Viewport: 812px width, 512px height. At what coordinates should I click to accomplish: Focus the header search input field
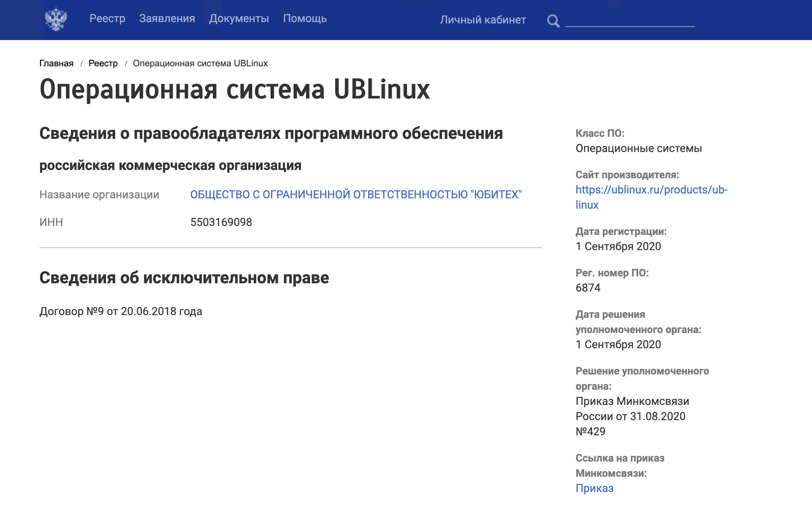click(630, 20)
